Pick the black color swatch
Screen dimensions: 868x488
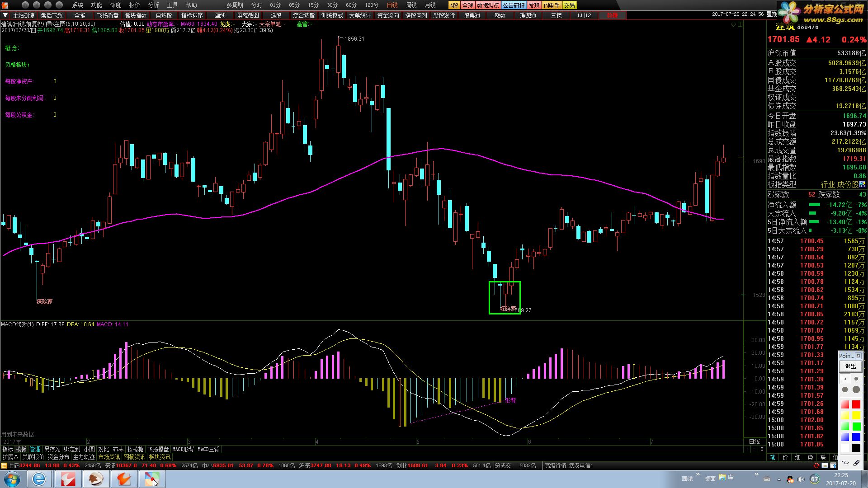coord(856,448)
